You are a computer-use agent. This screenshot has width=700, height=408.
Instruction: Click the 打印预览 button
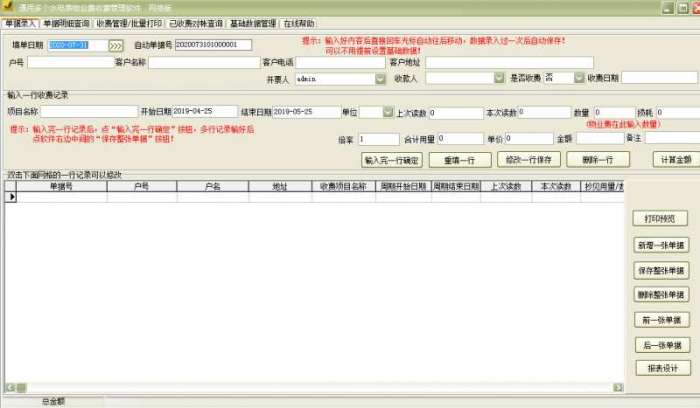coord(660,219)
